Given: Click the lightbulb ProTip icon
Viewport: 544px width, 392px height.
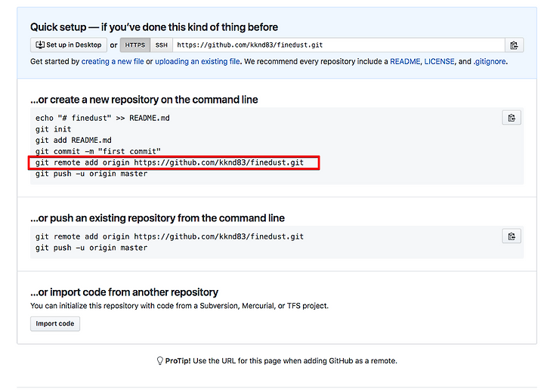Looking at the screenshot, I should [159, 361].
